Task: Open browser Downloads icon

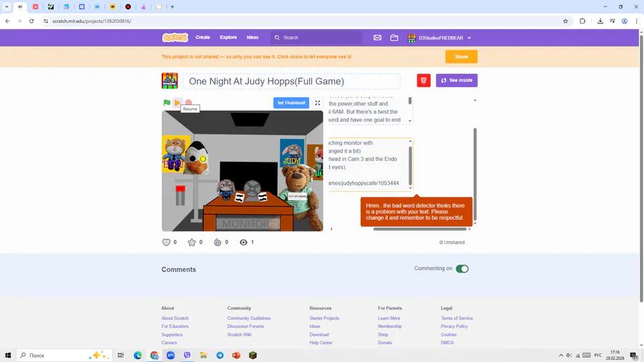Action: tap(600, 21)
